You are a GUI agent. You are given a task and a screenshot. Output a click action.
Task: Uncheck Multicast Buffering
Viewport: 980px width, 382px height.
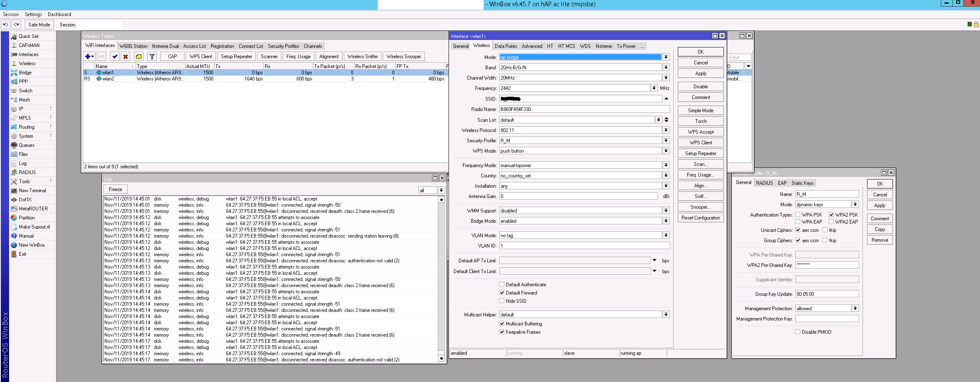point(502,323)
